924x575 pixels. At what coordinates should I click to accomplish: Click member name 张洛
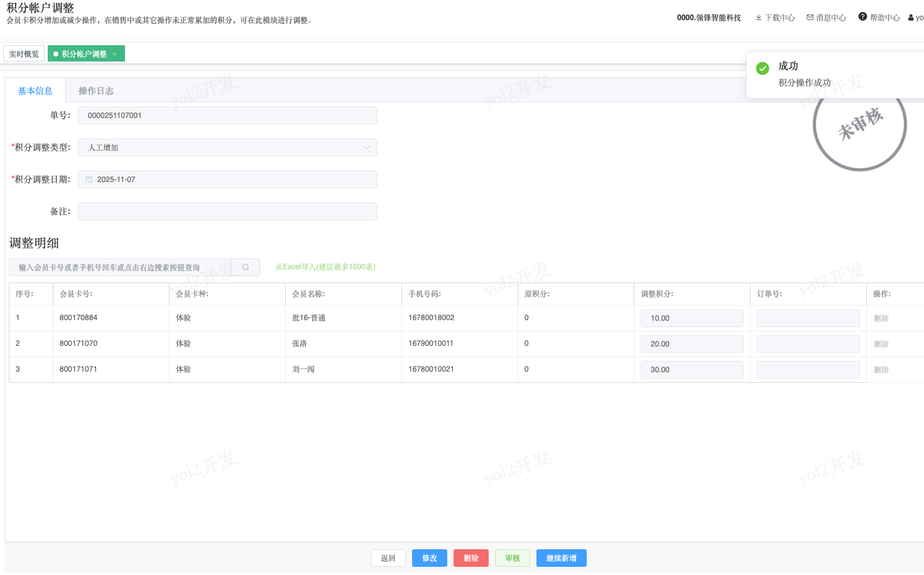[300, 343]
